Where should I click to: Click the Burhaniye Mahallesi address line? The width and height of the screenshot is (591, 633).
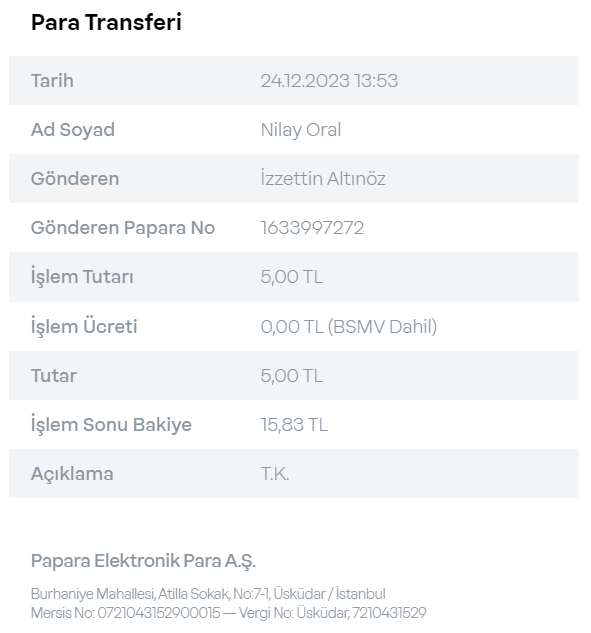click(208, 594)
